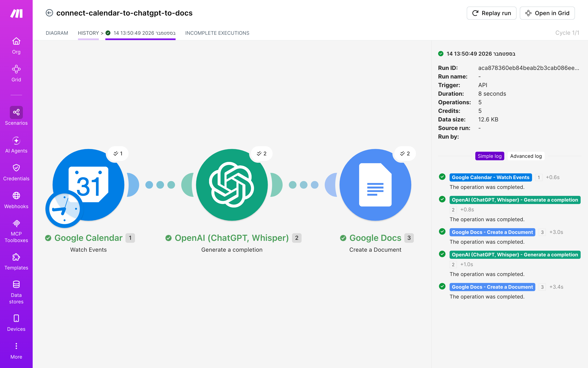This screenshot has width=588, height=368.
Task: Open MCP Toolboxes
Action: pyautogui.click(x=16, y=231)
